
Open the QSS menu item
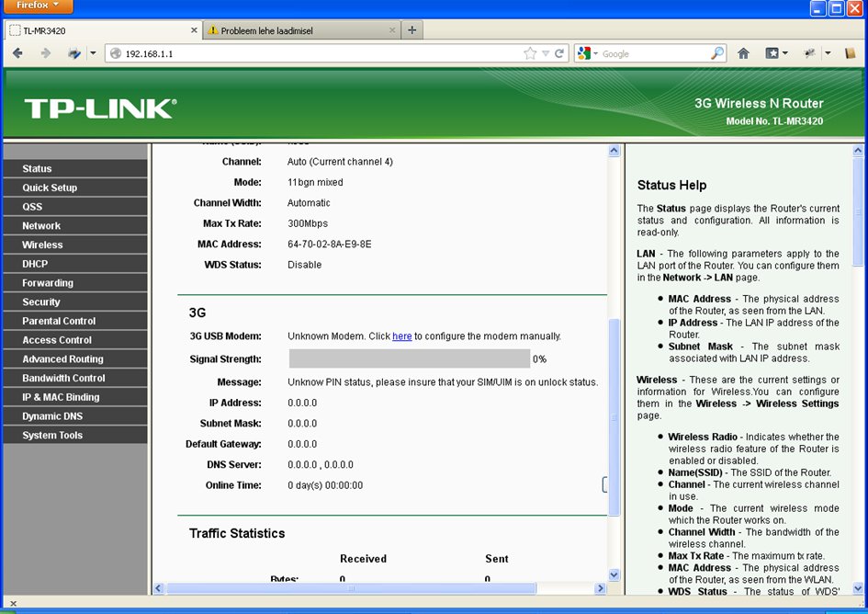tap(75, 207)
